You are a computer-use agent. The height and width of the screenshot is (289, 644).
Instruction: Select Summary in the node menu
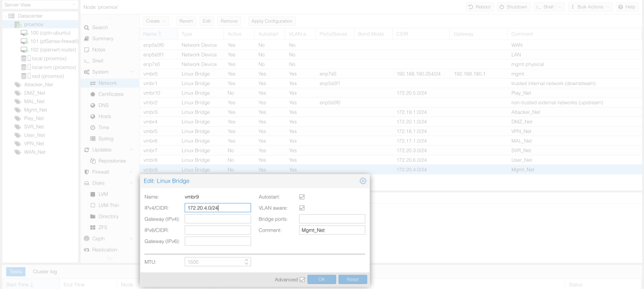point(102,39)
